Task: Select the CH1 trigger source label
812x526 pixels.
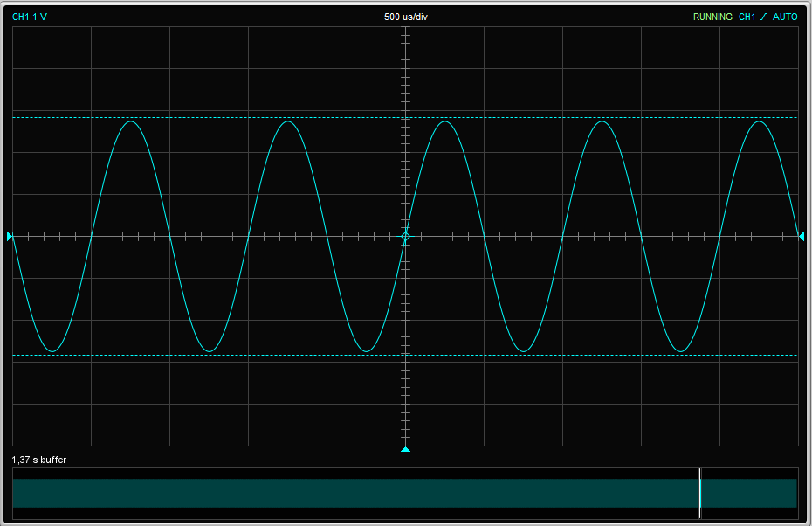Action: coord(747,17)
